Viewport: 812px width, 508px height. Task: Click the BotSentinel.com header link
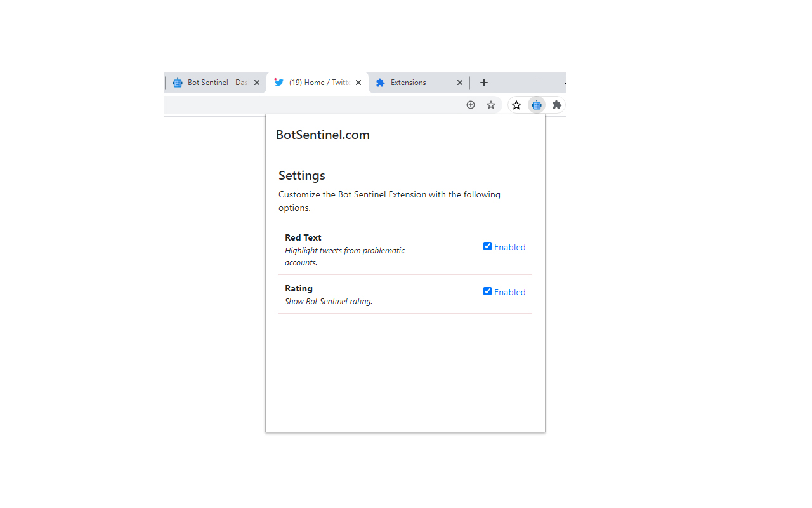coord(323,135)
